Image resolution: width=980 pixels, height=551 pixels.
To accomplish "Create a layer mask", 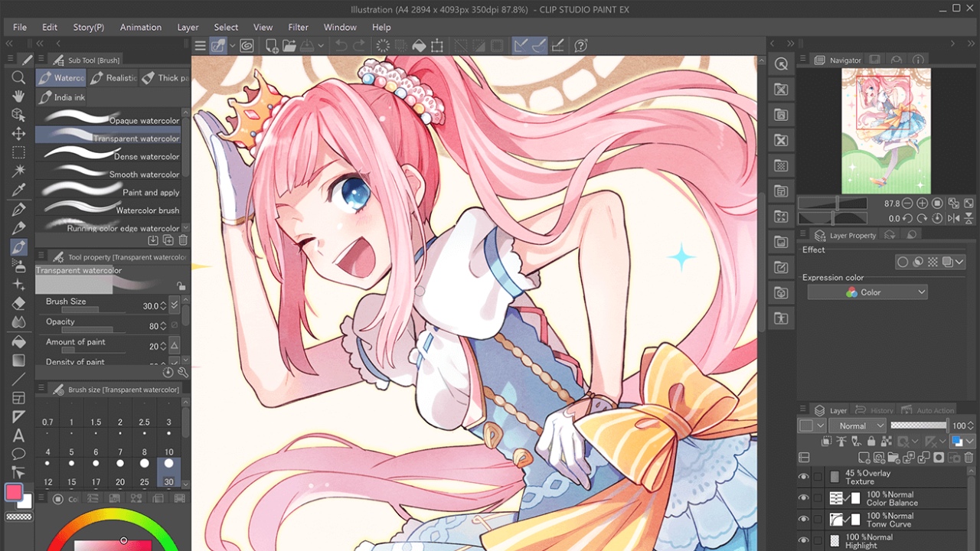I will [x=939, y=458].
